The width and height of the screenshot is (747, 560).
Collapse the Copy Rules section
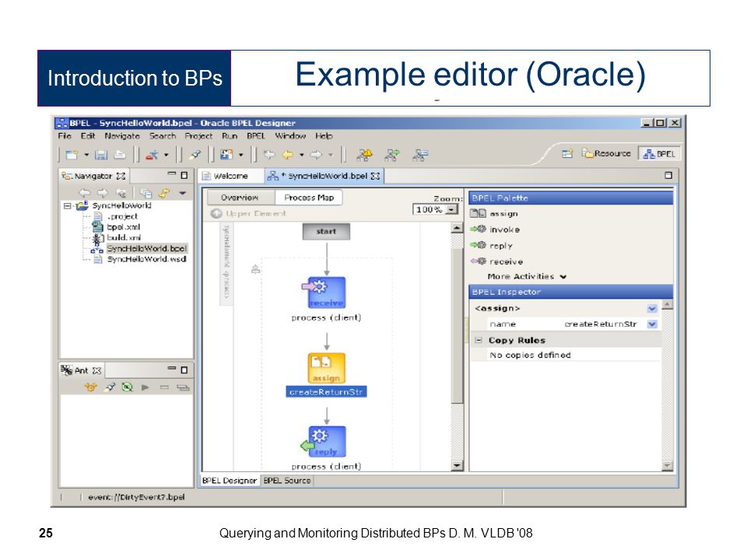click(479, 341)
